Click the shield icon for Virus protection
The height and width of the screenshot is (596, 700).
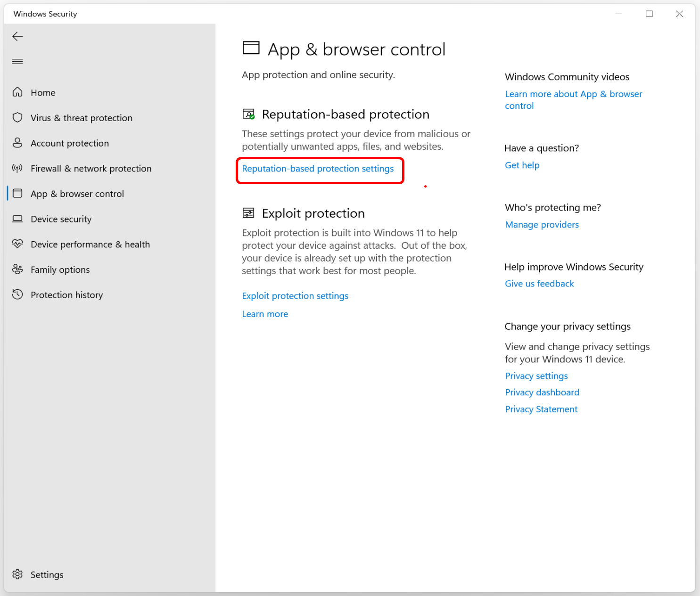tap(17, 117)
